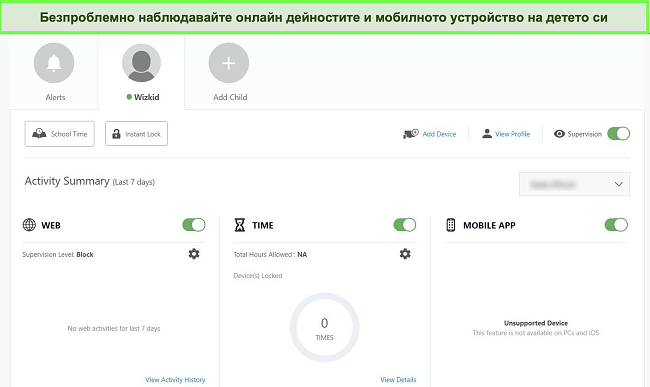The height and width of the screenshot is (387, 650).
Task: Expand the device selection dropdown
Action: click(574, 184)
